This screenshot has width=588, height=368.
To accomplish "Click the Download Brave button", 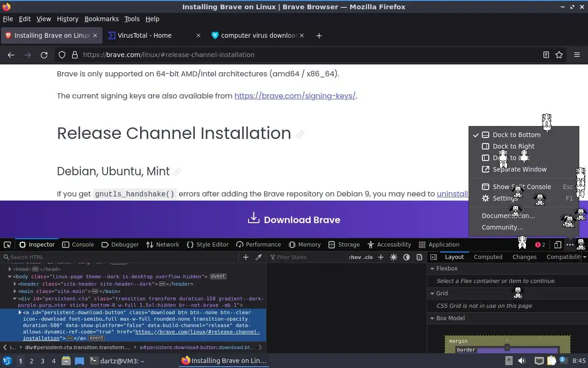I will pos(294,219).
